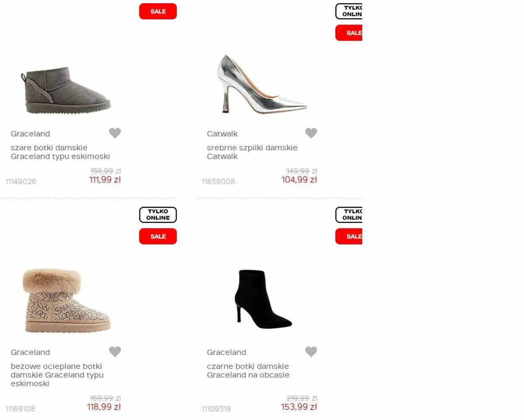Open grey eskimo boots product image
The width and height of the screenshot is (524, 420).
pyautogui.click(x=66, y=90)
